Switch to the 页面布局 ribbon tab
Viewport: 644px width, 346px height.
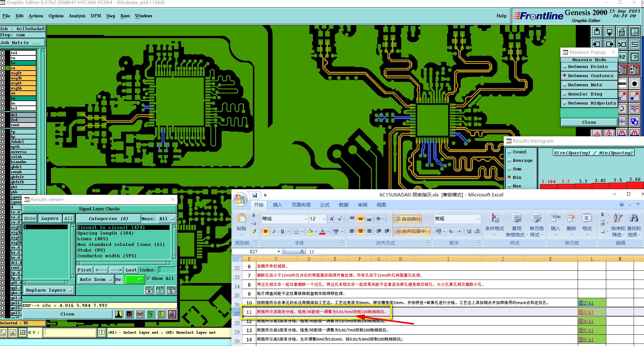pyautogui.click(x=301, y=205)
